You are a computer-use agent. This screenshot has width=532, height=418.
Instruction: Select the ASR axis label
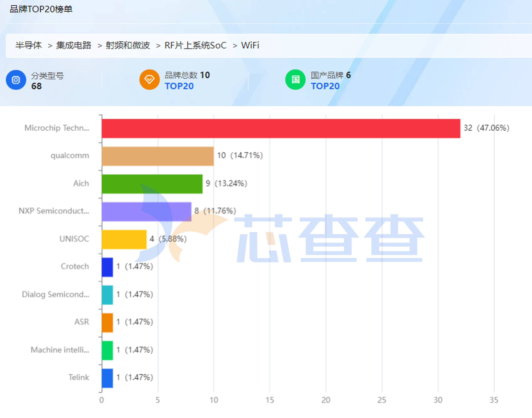pyautogui.click(x=82, y=322)
